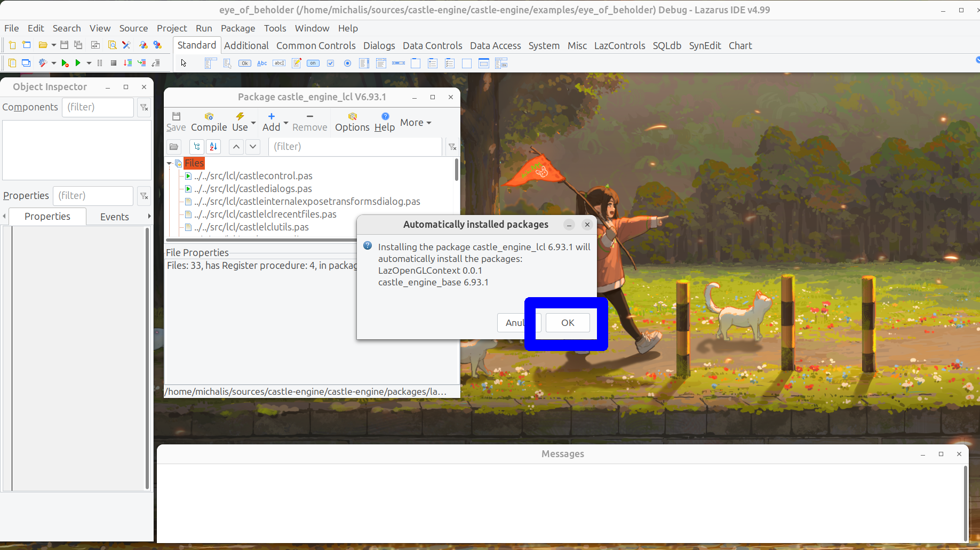Click the View Units toolbar icon

(12, 63)
